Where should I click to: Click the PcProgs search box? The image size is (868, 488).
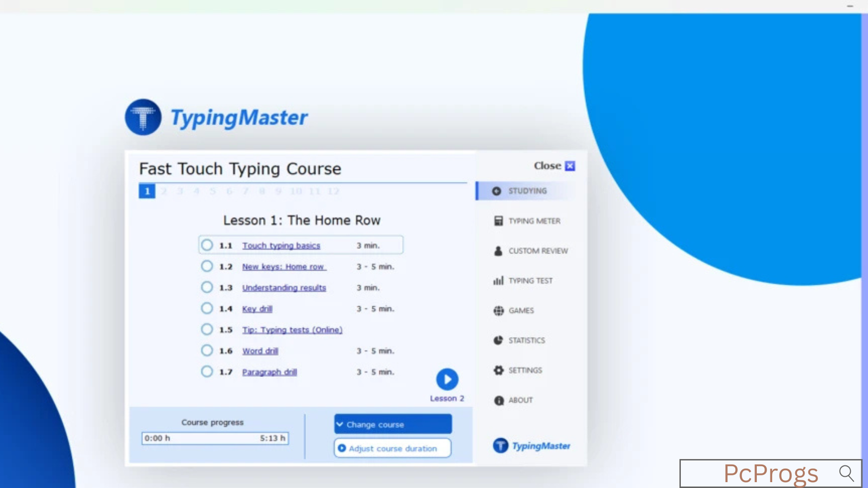(770, 473)
